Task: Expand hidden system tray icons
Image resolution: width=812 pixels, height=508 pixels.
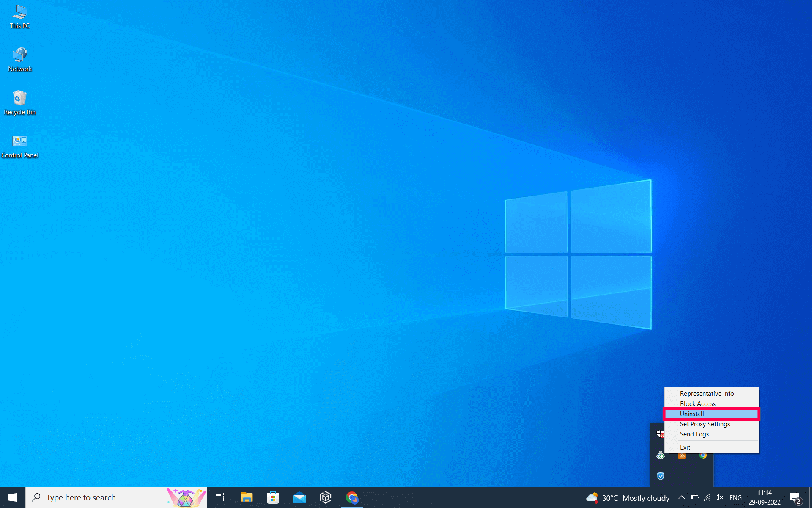Action: coord(682,498)
